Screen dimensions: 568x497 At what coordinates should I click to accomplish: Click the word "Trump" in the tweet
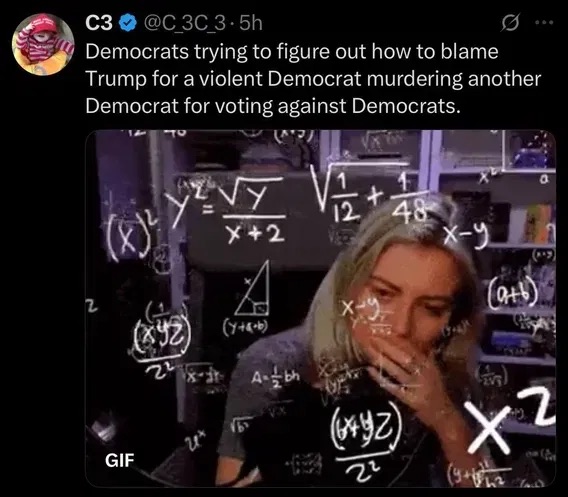115,79
